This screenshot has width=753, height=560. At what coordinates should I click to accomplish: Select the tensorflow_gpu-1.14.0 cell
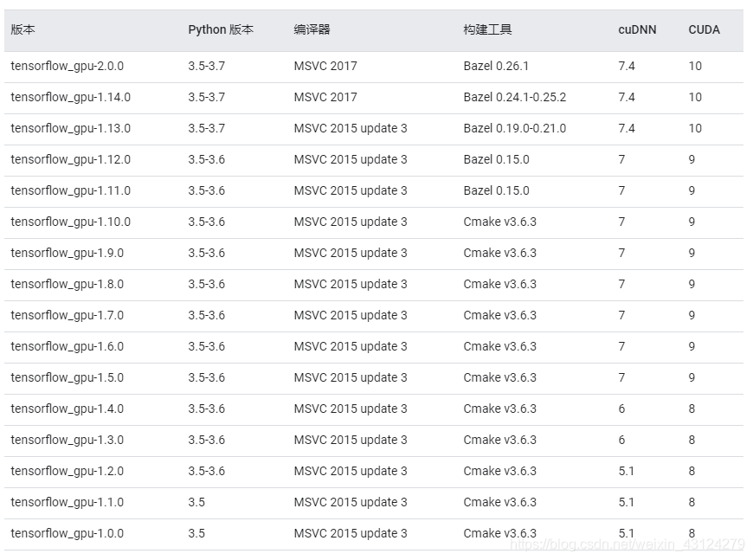(71, 98)
